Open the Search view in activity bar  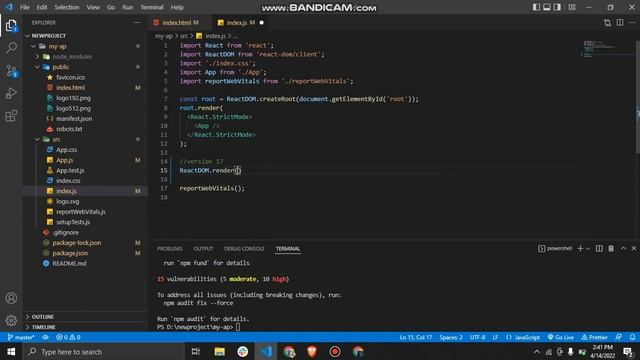11,48
